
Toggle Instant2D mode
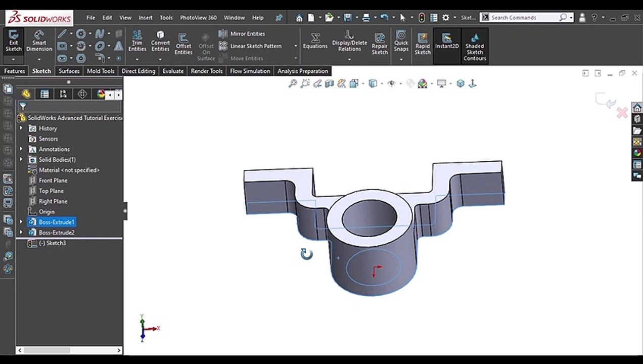pos(447,41)
